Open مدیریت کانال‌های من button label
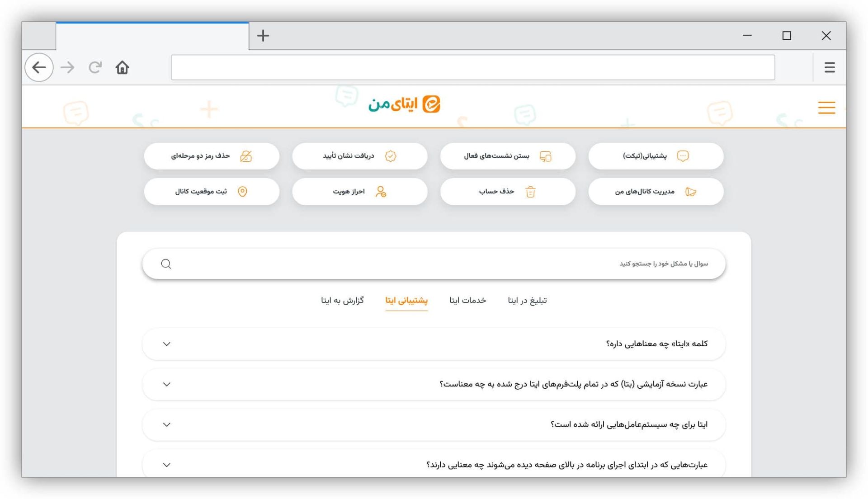 [645, 192]
